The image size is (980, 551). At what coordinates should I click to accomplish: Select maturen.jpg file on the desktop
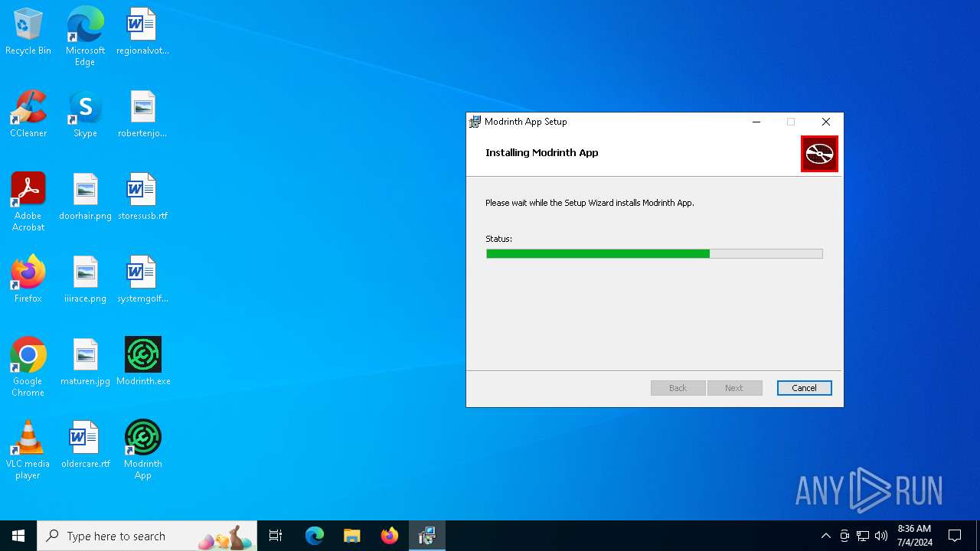point(85,363)
